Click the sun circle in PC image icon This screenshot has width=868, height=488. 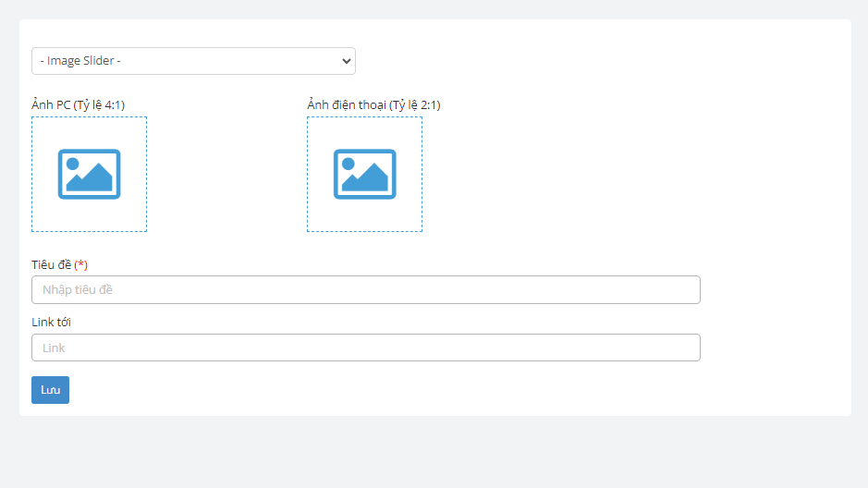pos(72,164)
